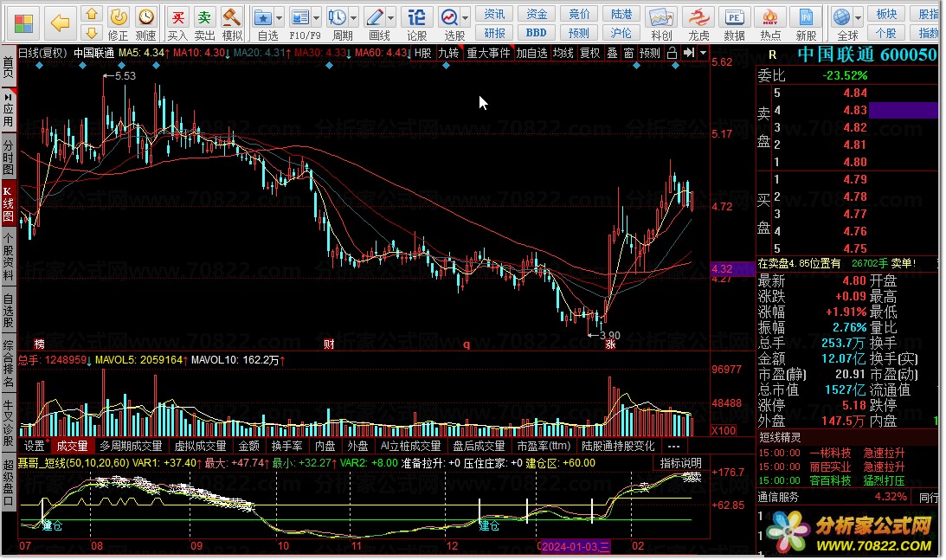Screen dimensions: 946x560
Task: Click the 卖出 sell icon
Action: [204, 17]
